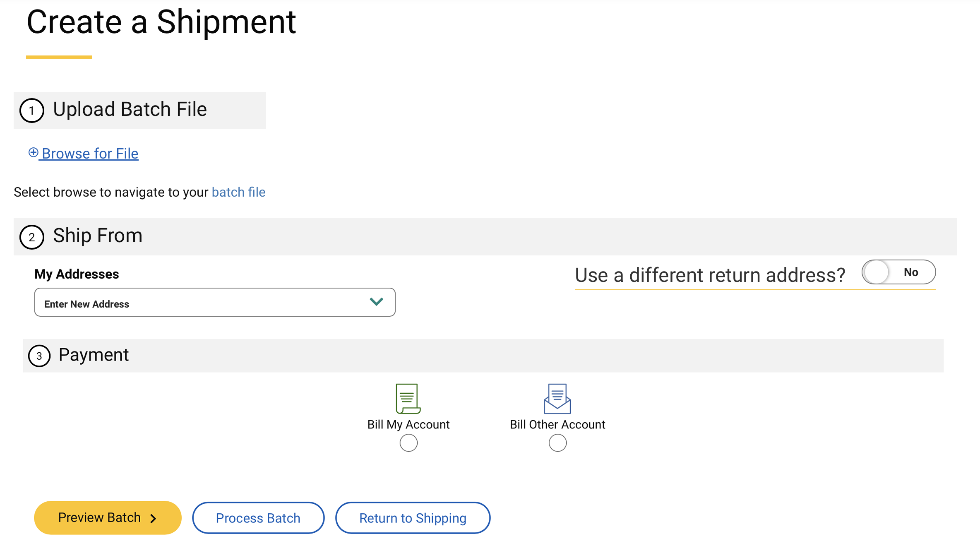
Task: Click the Bill My Account receipt icon
Action: (408, 398)
